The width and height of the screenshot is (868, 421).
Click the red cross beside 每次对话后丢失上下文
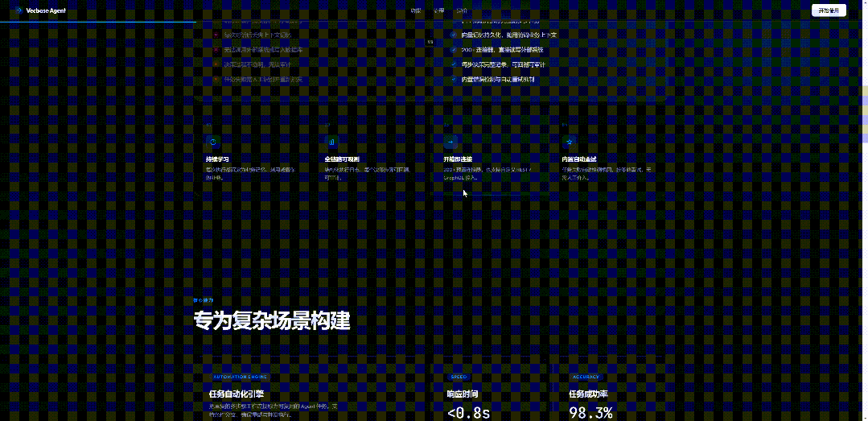click(x=216, y=35)
